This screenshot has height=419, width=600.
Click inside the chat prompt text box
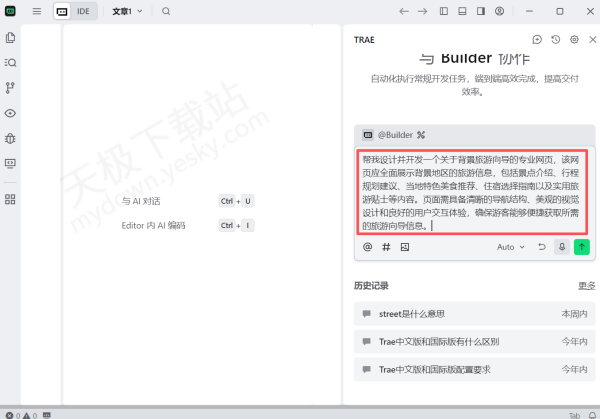coord(470,192)
